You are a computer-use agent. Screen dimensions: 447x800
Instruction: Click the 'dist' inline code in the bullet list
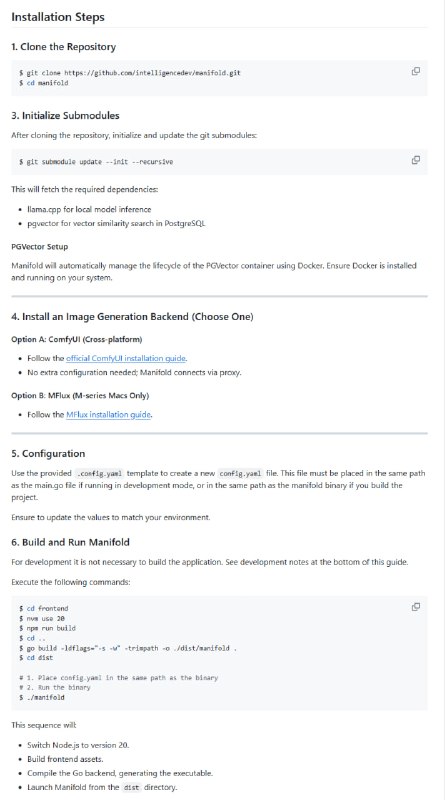click(x=131, y=787)
